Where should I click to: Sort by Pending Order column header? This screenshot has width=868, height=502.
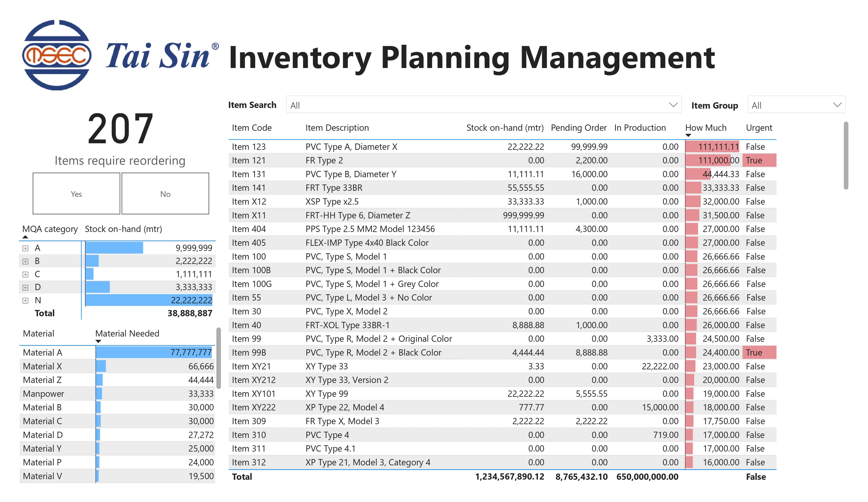[579, 128]
